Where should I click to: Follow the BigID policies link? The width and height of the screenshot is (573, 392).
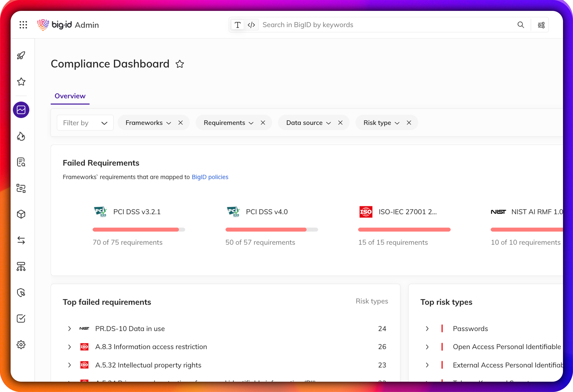[x=210, y=177]
